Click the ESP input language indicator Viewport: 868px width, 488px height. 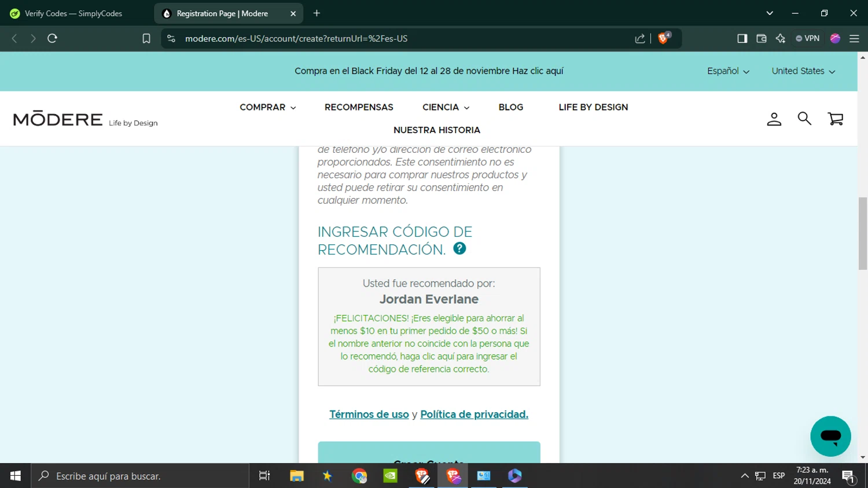779,476
